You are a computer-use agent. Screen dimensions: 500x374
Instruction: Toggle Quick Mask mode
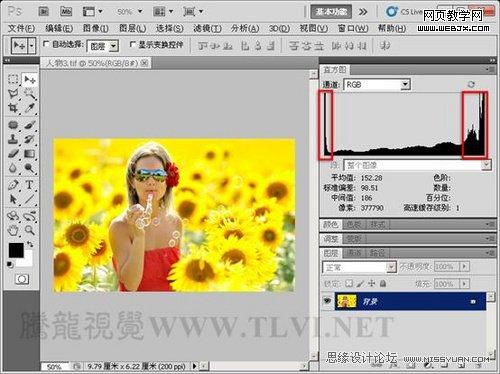pos(22,279)
